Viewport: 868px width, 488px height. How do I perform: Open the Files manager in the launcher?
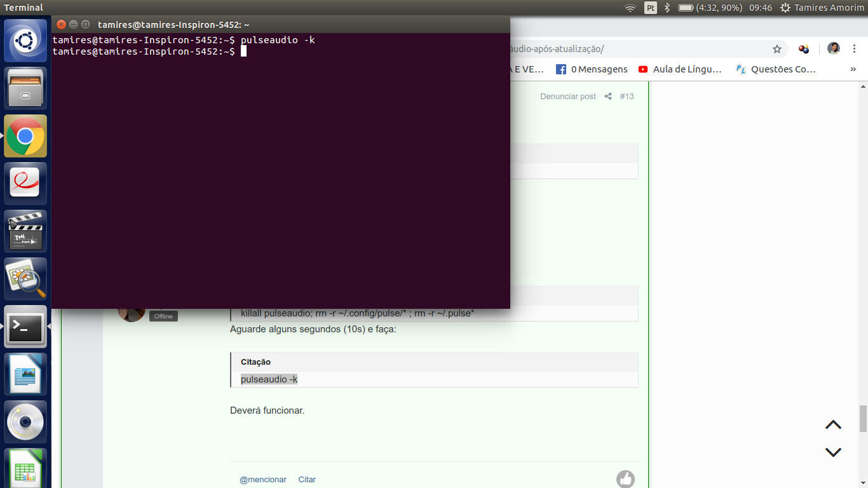tap(25, 88)
